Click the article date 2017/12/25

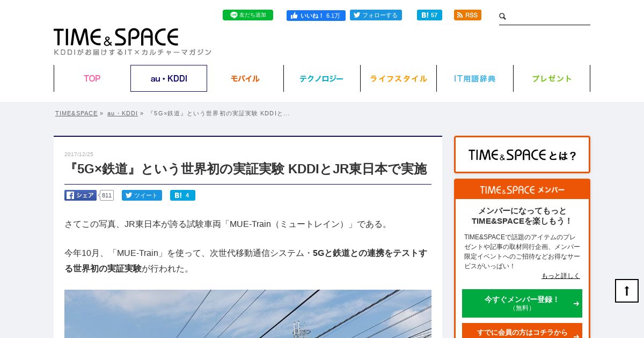pos(79,155)
